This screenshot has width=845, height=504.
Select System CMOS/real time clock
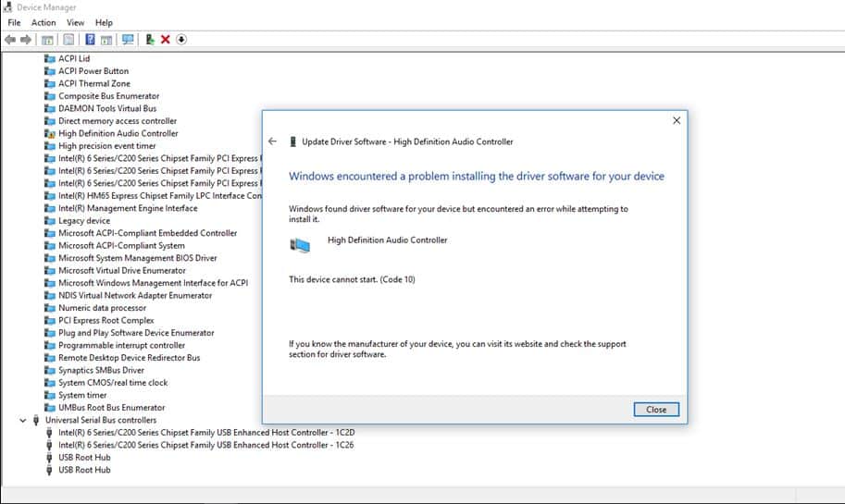point(113,383)
